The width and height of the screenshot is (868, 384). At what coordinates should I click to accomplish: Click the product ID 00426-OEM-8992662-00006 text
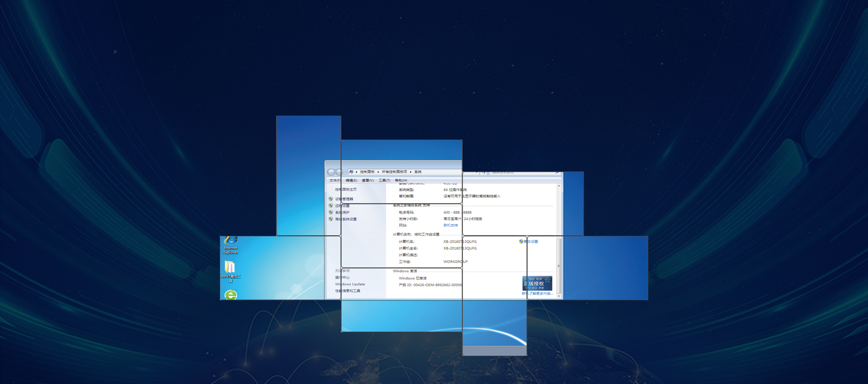(438, 285)
